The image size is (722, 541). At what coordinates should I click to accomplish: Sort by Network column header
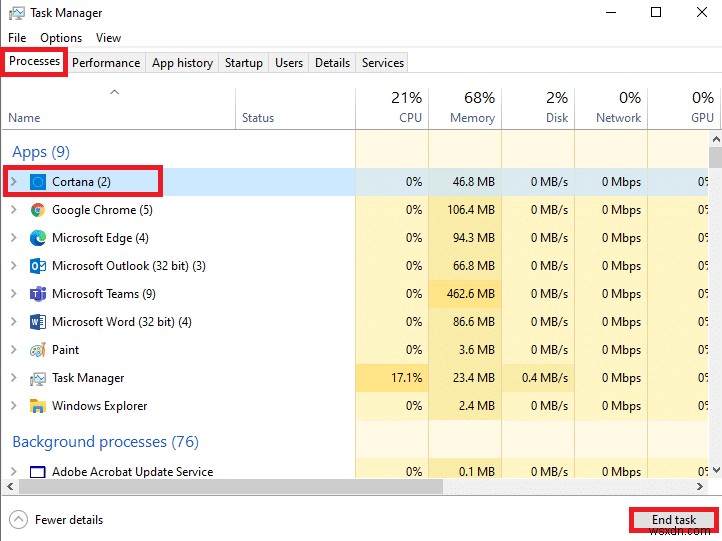611,109
